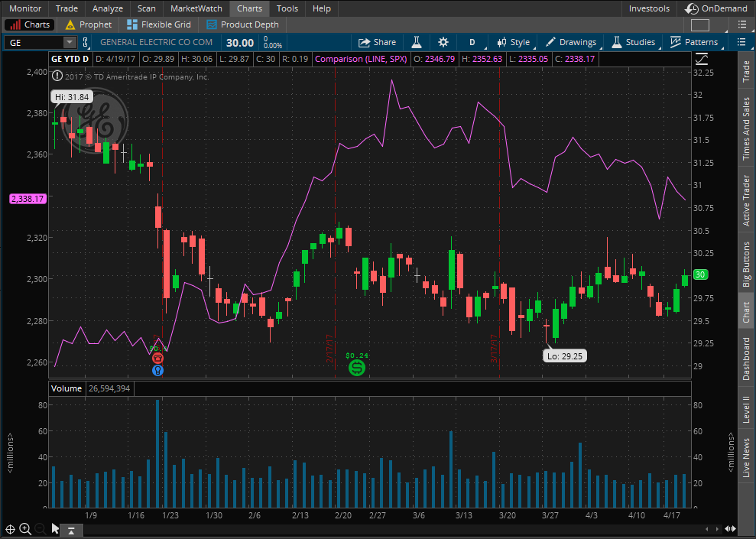Select the Tools tab

coord(287,8)
